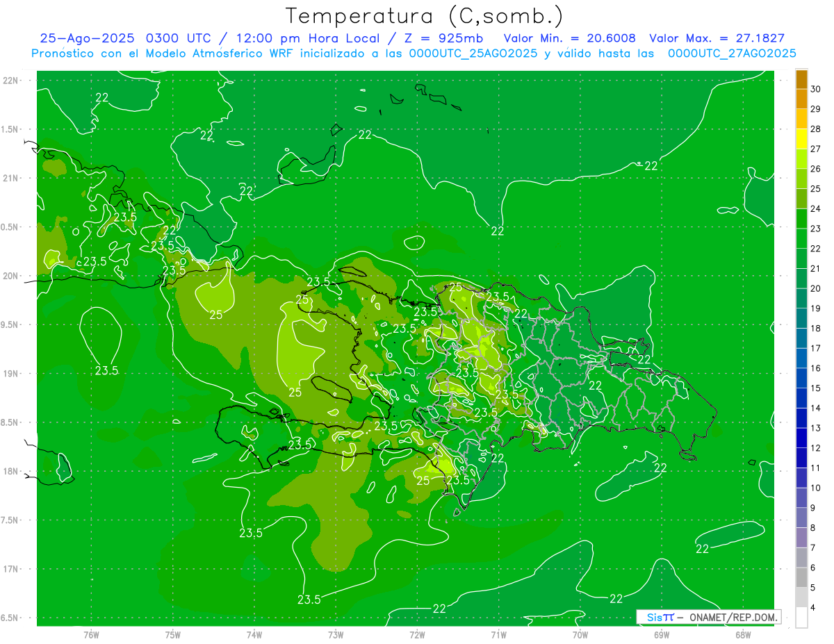The width and height of the screenshot is (834, 644).
Task: Click the longitude axis label '76W'
Action: point(91,635)
